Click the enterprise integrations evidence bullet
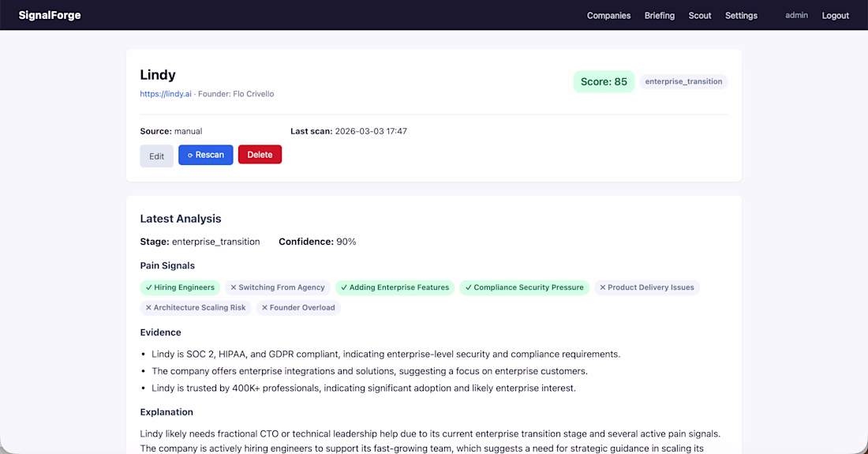This screenshot has height=454, width=868. coord(370,371)
